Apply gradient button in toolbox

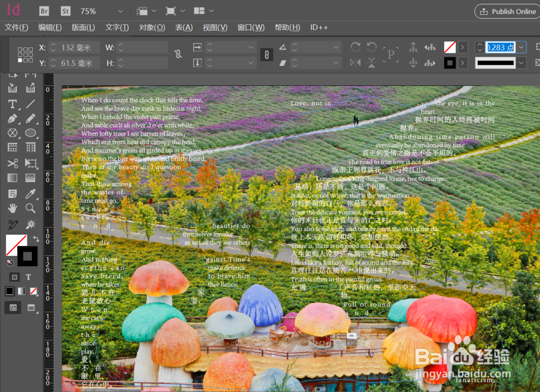[x=22, y=291]
